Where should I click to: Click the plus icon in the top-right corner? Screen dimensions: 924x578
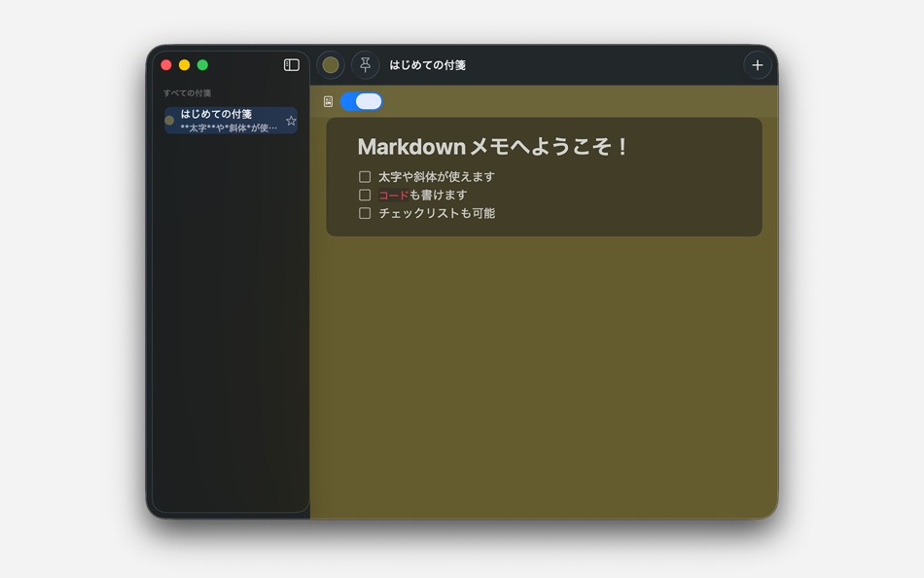pos(758,64)
